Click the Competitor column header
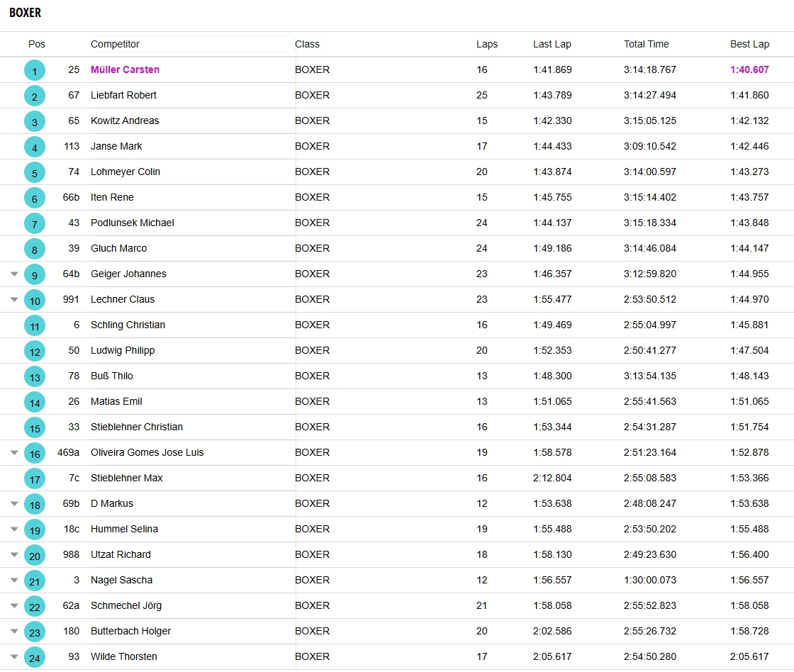The image size is (794, 672). point(115,44)
